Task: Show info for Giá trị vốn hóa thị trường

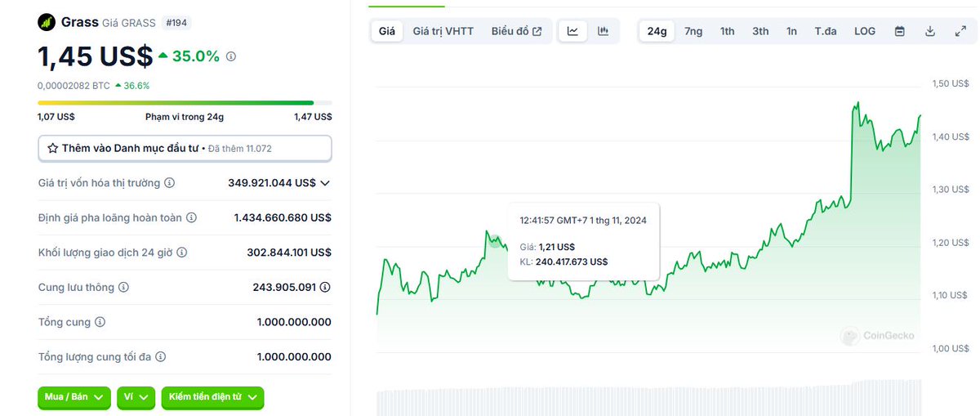Action: [169, 183]
